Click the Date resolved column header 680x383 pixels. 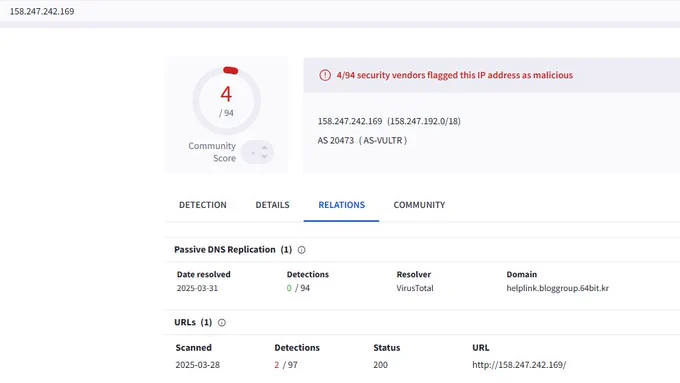pos(203,274)
